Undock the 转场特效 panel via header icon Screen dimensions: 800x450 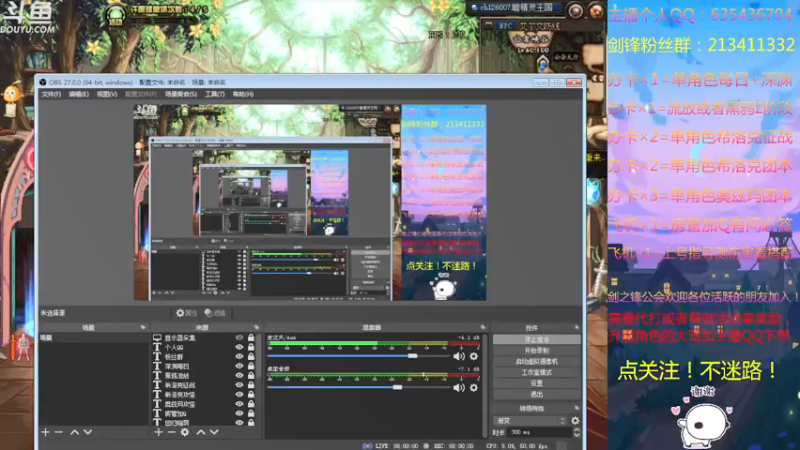[577, 408]
